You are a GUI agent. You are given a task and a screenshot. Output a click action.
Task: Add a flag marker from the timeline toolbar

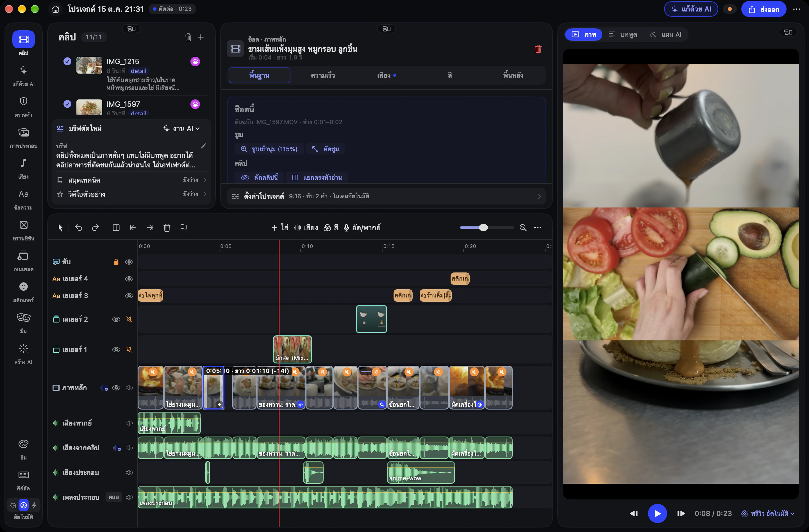(x=183, y=228)
